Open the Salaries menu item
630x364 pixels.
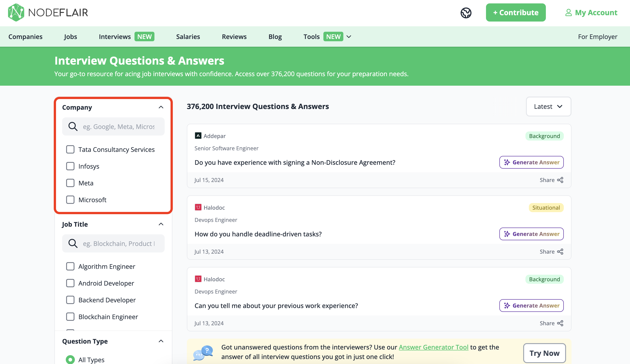tap(188, 37)
